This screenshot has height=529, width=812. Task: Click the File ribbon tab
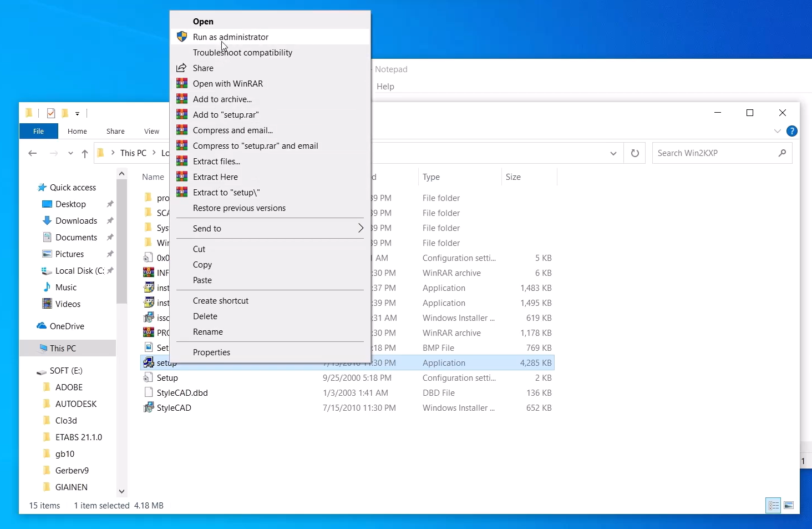38,131
